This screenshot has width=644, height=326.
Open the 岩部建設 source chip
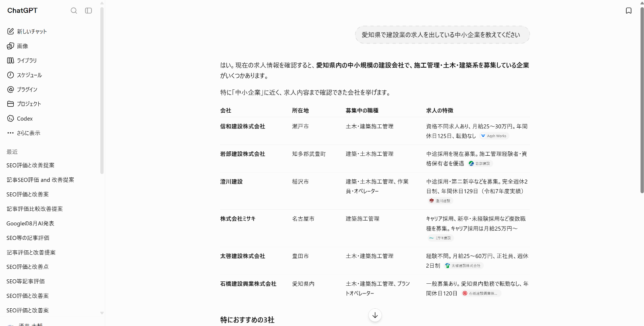(480, 163)
